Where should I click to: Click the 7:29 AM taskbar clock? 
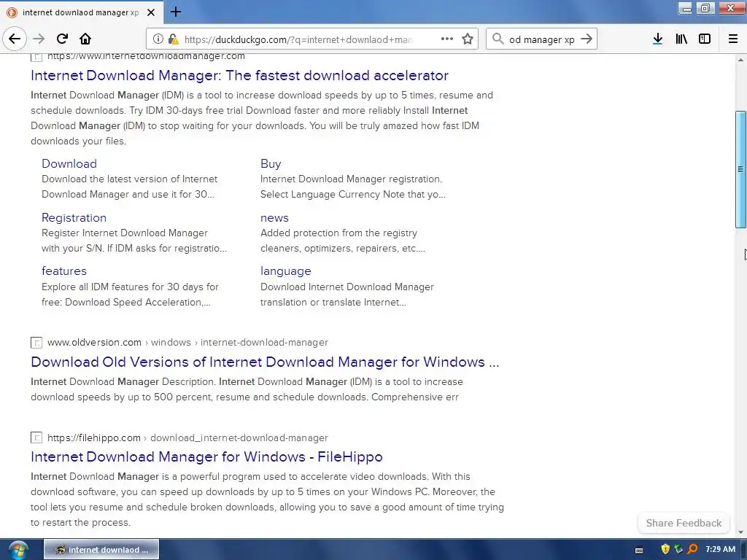720,549
